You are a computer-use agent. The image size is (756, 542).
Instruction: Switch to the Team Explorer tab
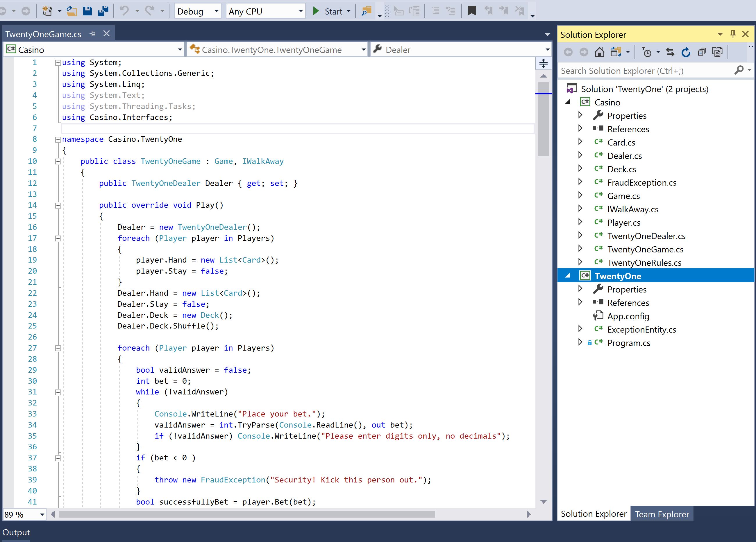(x=662, y=514)
